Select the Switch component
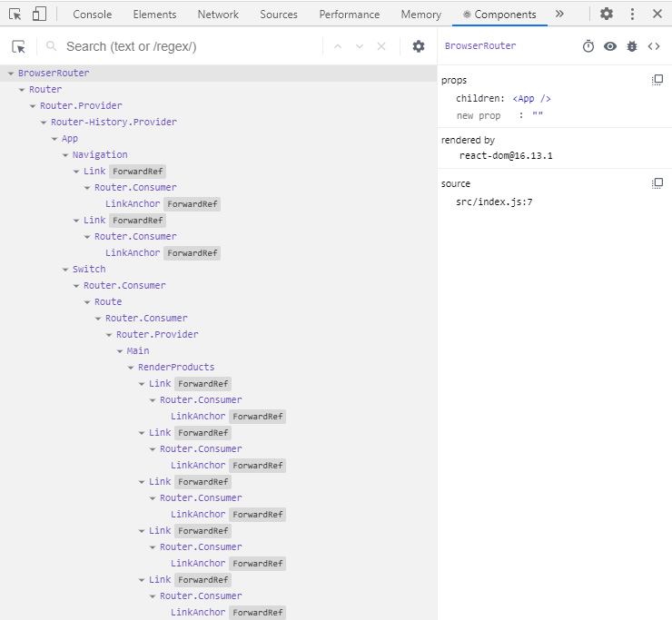The image size is (672, 620). point(89,269)
